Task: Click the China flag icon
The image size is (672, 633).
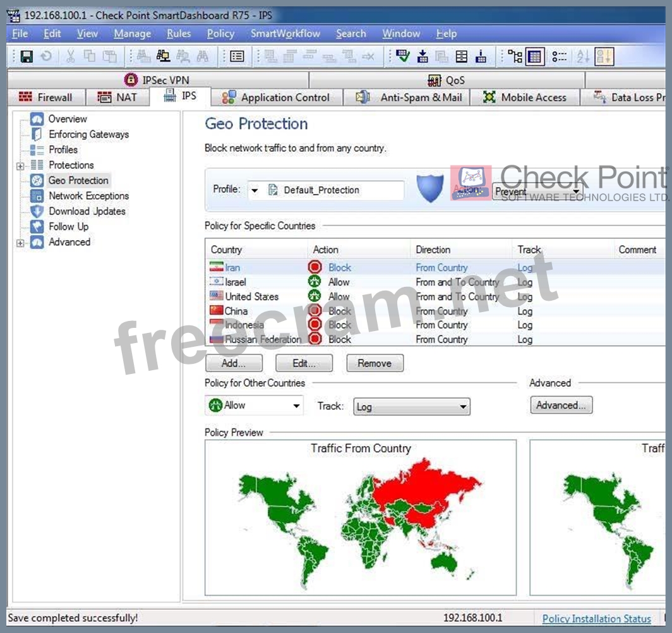Action: [x=217, y=310]
